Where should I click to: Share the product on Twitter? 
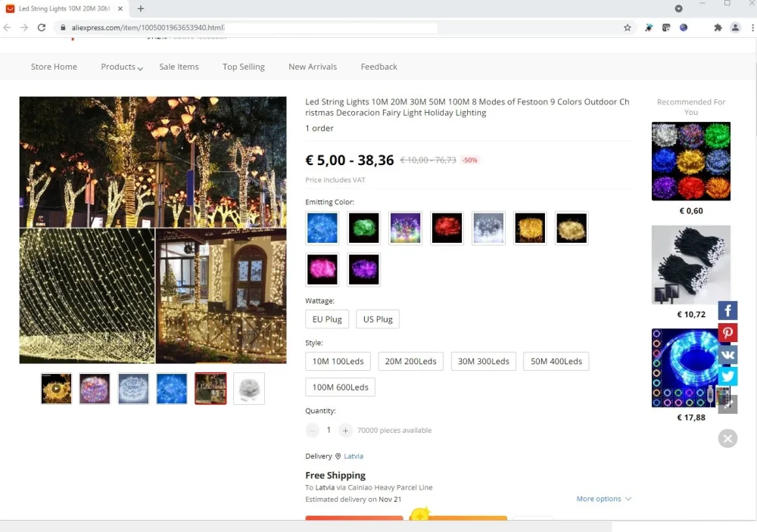click(727, 377)
